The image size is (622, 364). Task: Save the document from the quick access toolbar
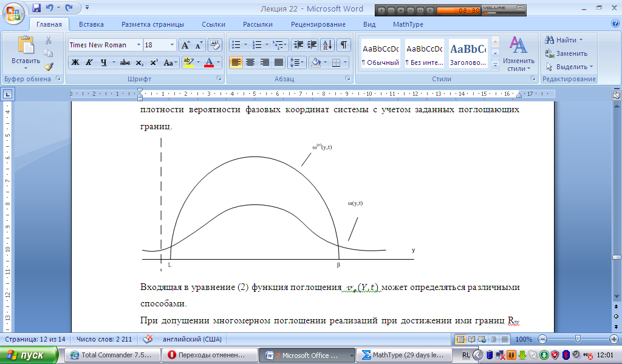[36, 7]
